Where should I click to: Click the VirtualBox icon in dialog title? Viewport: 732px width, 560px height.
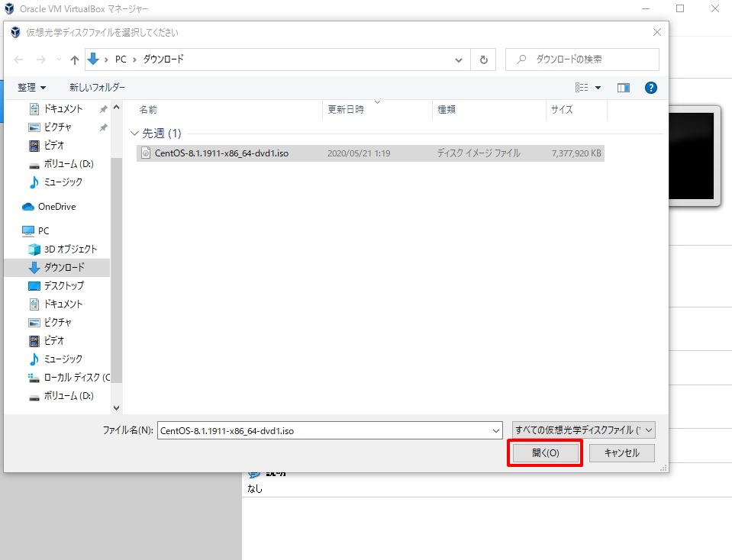[15, 32]
